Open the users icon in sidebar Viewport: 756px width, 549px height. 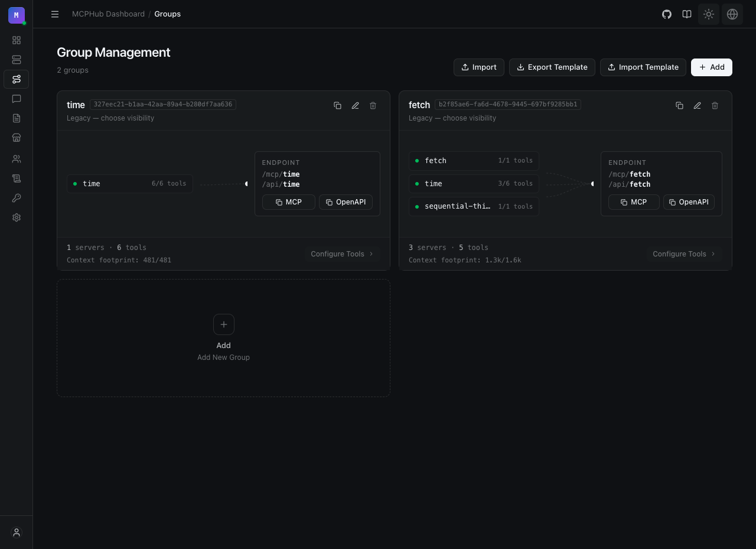tap(17, 159)
